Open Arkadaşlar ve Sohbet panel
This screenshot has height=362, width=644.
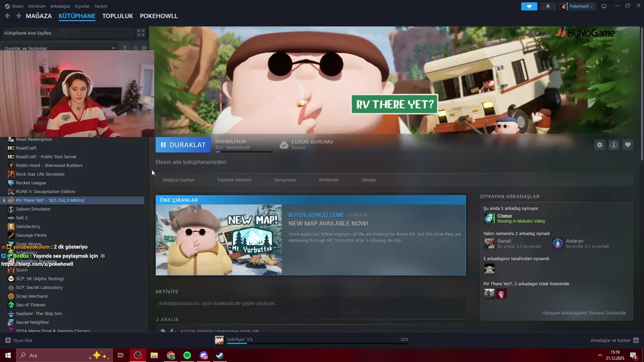pos(614,340)
